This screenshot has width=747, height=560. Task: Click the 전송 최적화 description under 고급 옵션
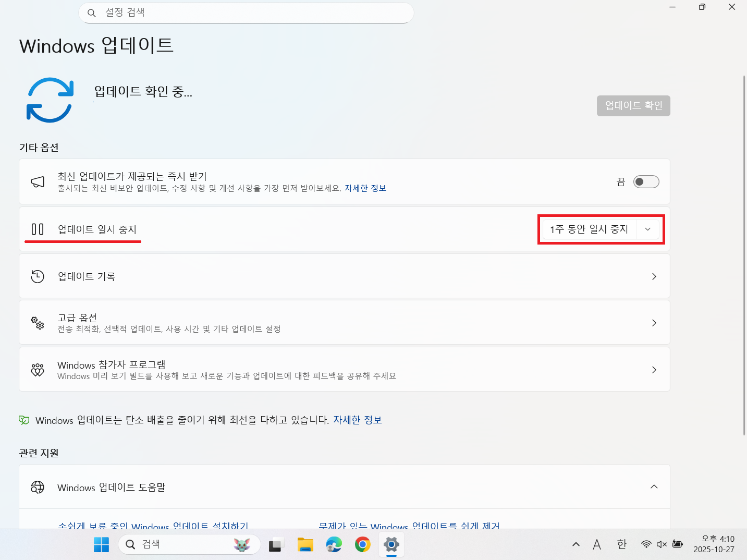(x=169, y=329)
